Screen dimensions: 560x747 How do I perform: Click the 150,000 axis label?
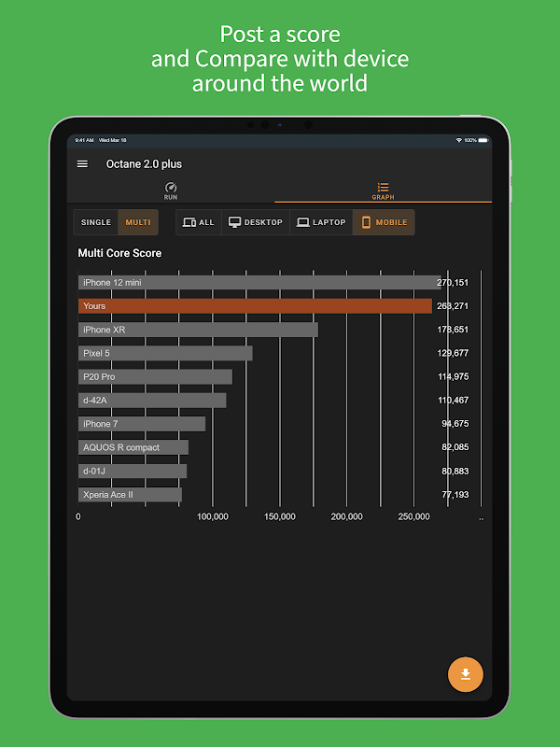279,517
